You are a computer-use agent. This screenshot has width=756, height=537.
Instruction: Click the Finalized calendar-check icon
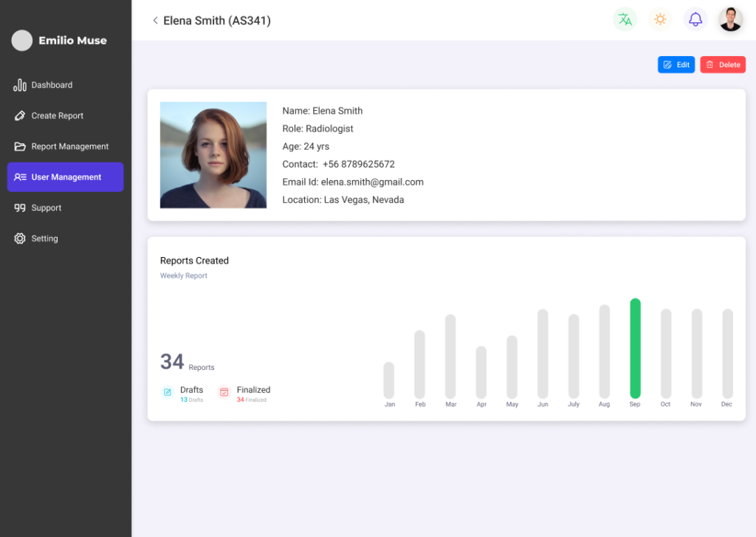pyautogui.click(x=224, y=392)
